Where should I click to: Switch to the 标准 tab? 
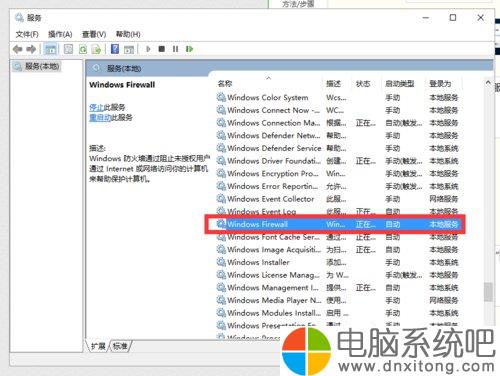coord(120,346)
